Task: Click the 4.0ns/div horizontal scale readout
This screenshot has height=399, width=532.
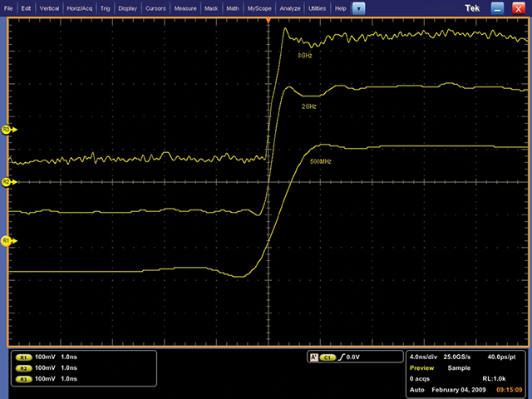Action: [x=427, y=357]
